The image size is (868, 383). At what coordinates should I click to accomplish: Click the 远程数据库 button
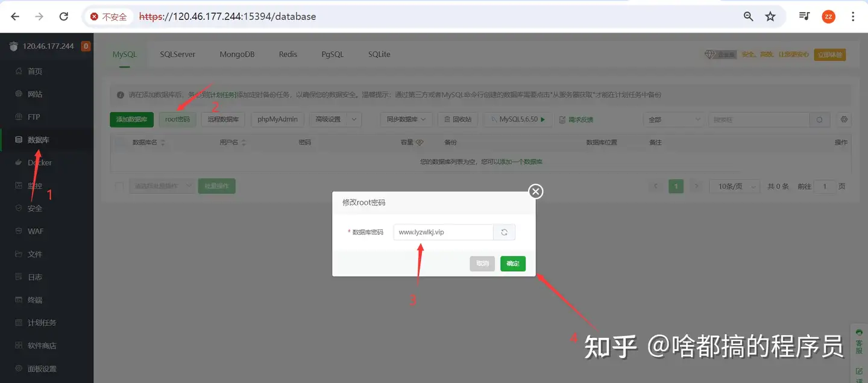pyautogui.click(x=223, y=119)
